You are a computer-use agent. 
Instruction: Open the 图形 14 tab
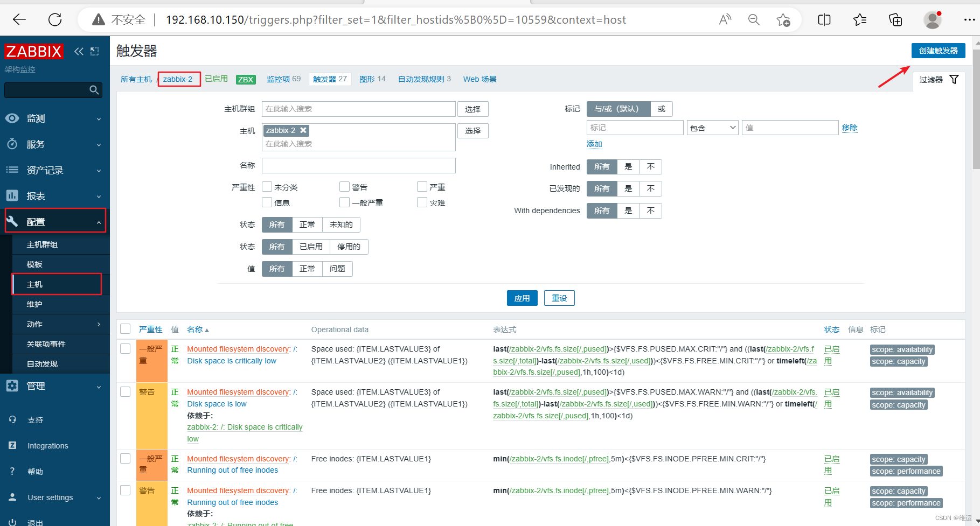tap(372, 79)
